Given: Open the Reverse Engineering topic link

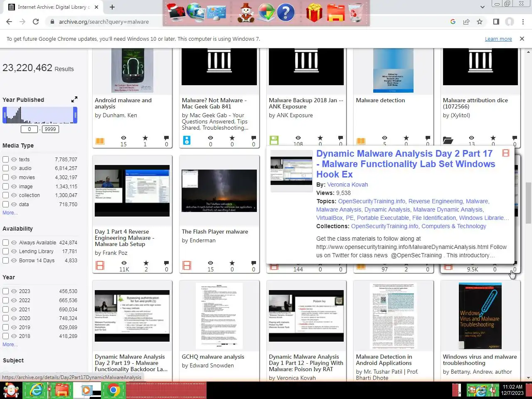Looking at the screenshot, I should coord(436,201).
